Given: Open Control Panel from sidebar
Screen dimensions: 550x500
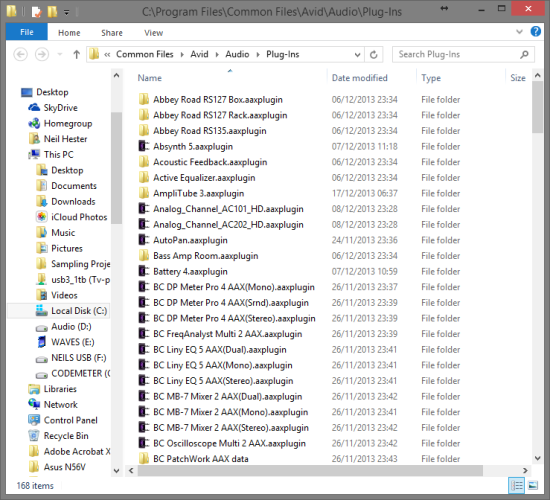Looking at the screenshot, I should (71, 420).
